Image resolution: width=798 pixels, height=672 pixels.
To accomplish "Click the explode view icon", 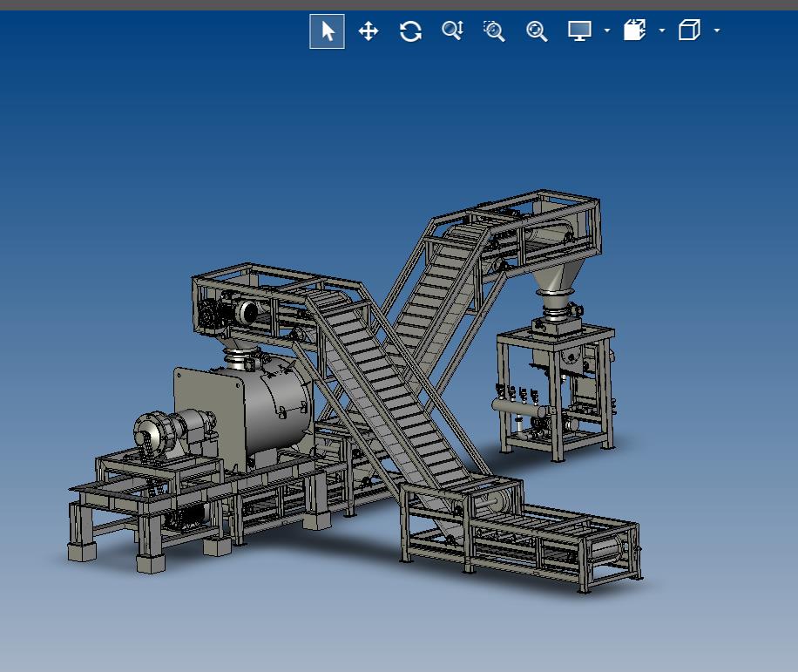I will pyautogui.click(x=635, y=31).
